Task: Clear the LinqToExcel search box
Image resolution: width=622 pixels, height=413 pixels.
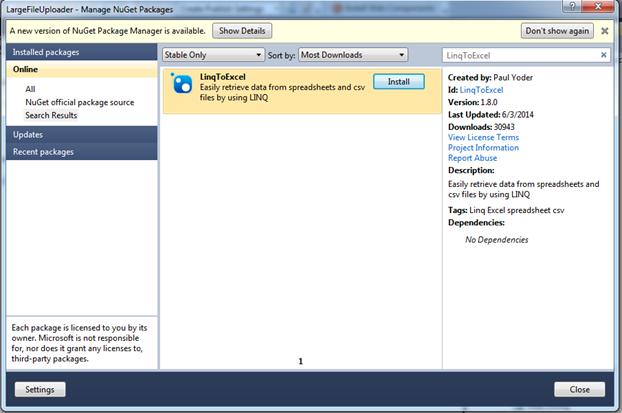Action: coord(603,55)
